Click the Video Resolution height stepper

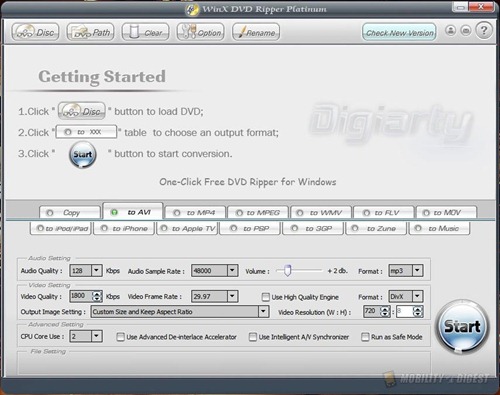coord(418,312)
